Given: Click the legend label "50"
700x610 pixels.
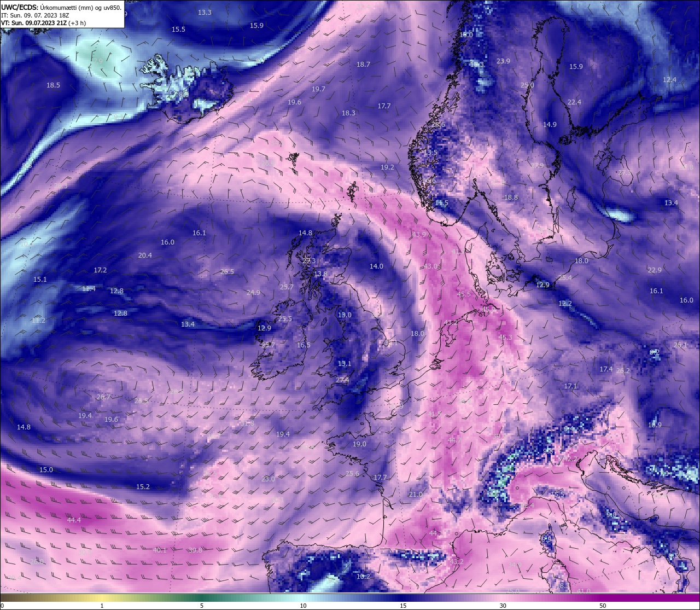Looking at the screenshot, I should click(602, 606).
